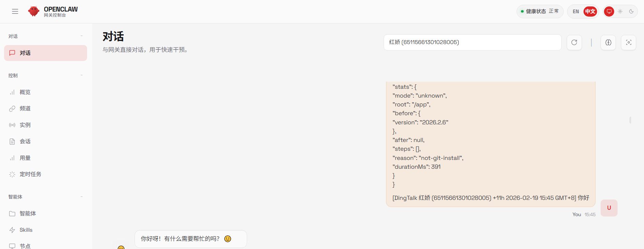The image size is (644, 249).
Task: Collapse the 对话 sidebar section
Action: tap(81, 36)
